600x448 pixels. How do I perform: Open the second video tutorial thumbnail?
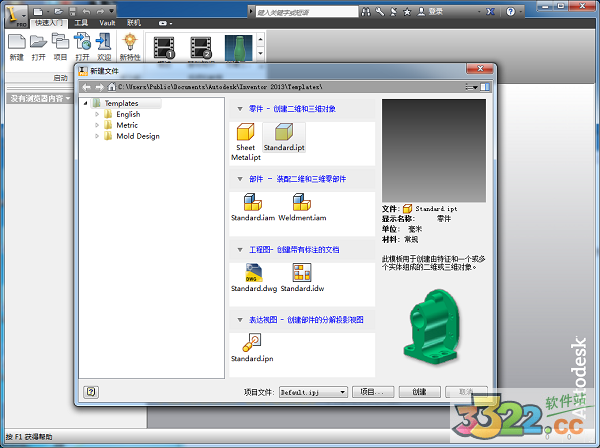tap(201, 48)
